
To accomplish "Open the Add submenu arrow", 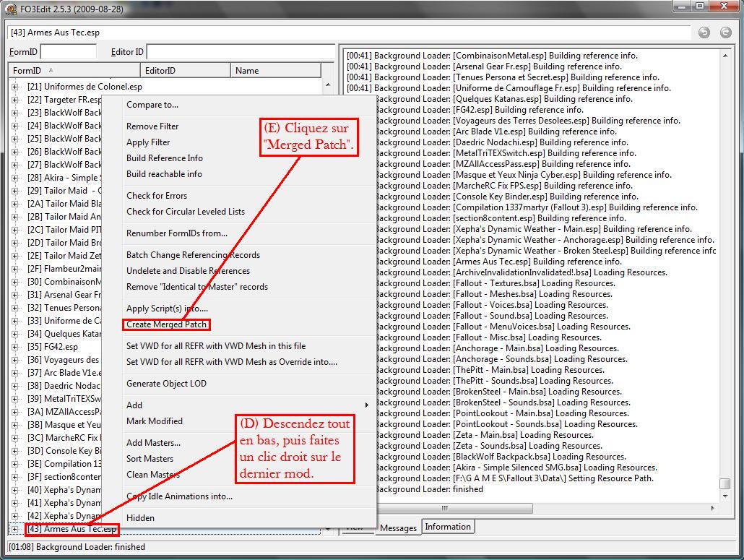I will click(366, 405).
